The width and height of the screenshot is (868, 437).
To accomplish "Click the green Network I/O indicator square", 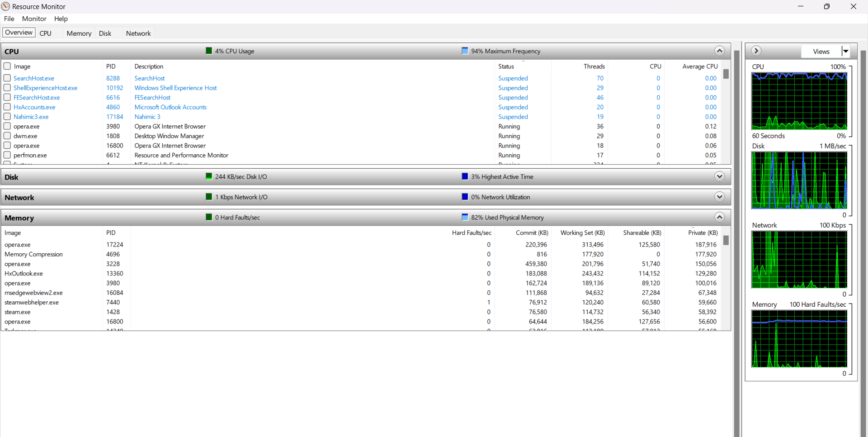I will coord(209,197).
